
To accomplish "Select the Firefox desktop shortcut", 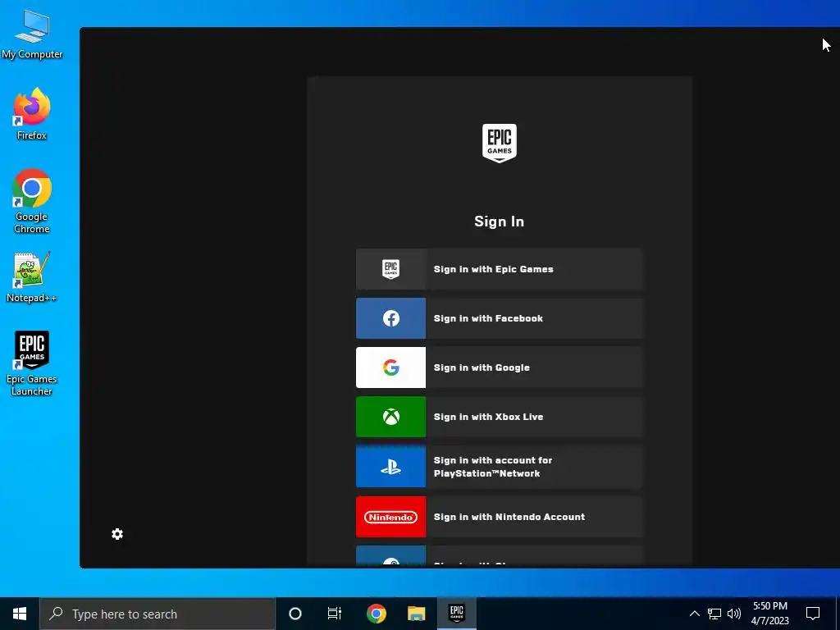I will 32,114.
